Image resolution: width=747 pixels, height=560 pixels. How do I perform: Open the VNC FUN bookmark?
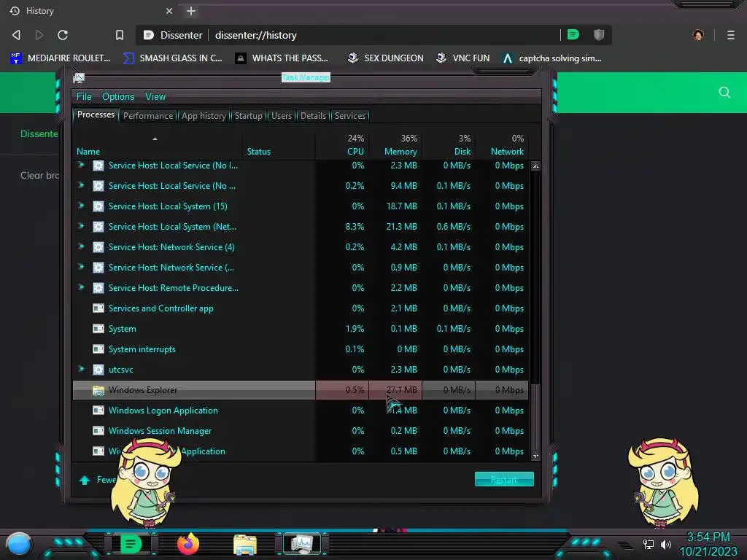click(x=463, y=58)
